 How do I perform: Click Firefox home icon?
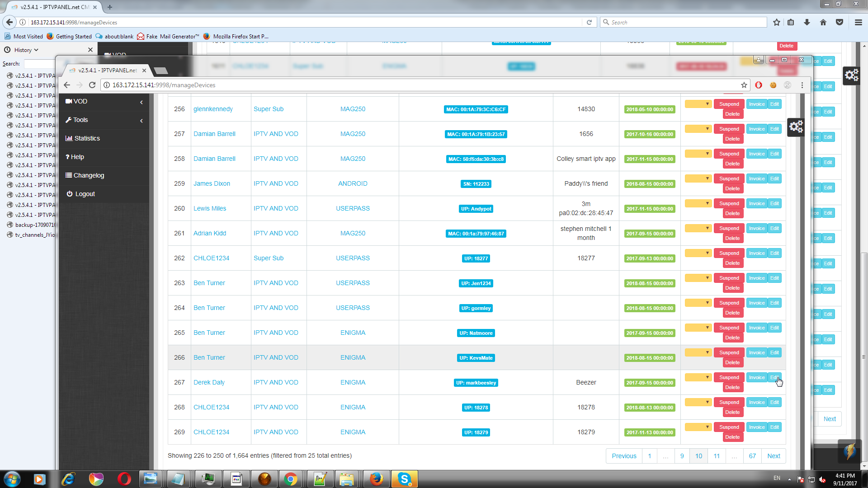click(823, 22)
